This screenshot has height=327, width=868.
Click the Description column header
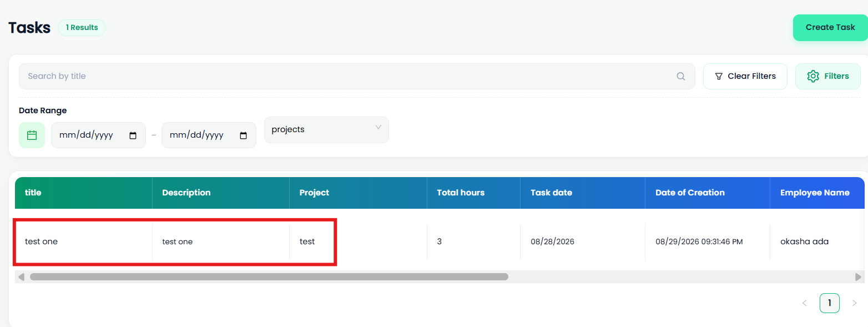pyautogui.click(x=221, y=193)
